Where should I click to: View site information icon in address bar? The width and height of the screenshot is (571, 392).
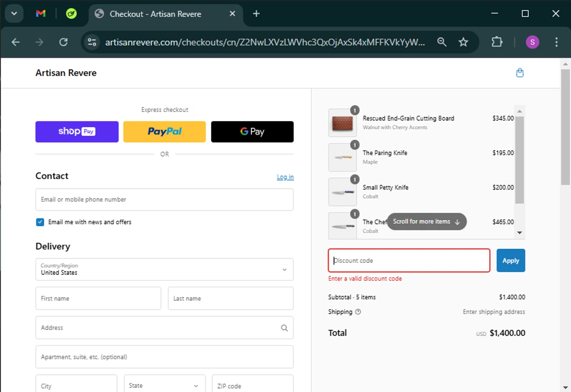point(92,42)
